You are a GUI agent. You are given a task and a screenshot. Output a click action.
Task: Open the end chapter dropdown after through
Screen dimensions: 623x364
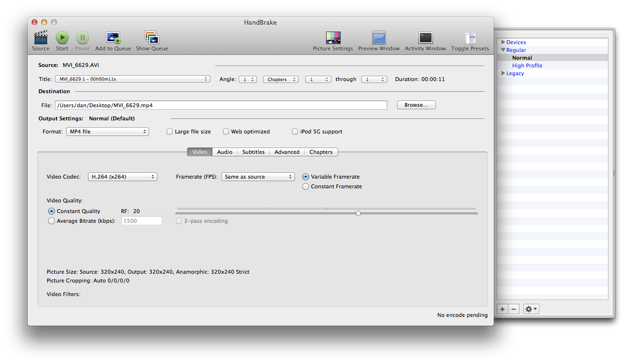[374, 79]
